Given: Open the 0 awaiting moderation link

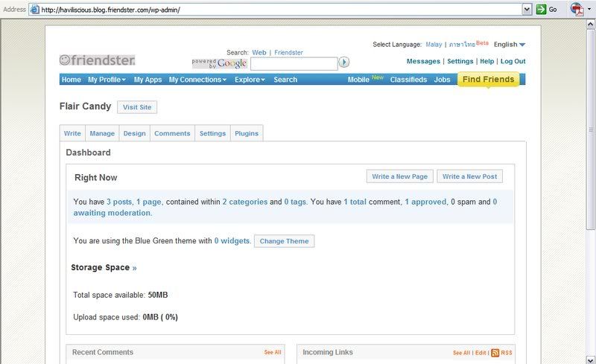Looking at the screenshot, I should (x=112, y=213).
